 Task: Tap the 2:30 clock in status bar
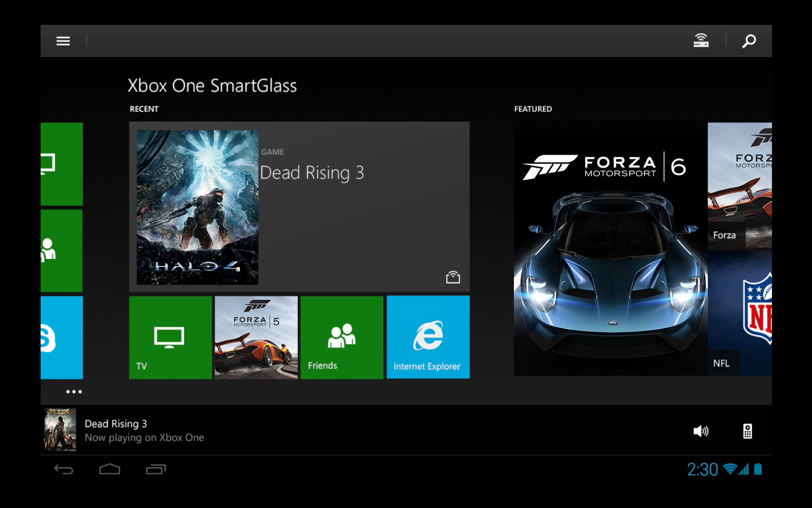pos(702,469)
